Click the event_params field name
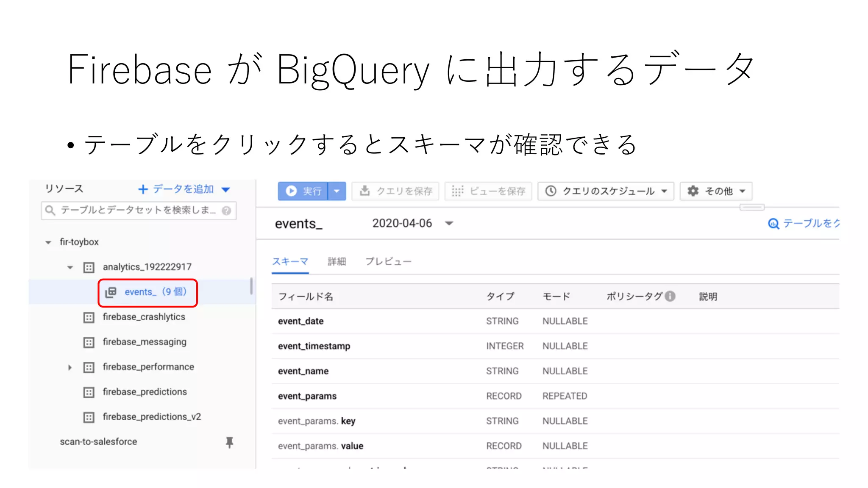The width and height of the screenshot is (868, 488). (307, 396)
